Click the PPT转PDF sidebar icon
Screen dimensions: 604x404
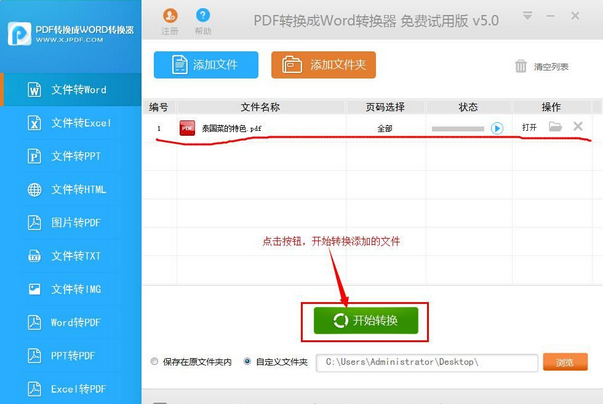click(34, 355)
